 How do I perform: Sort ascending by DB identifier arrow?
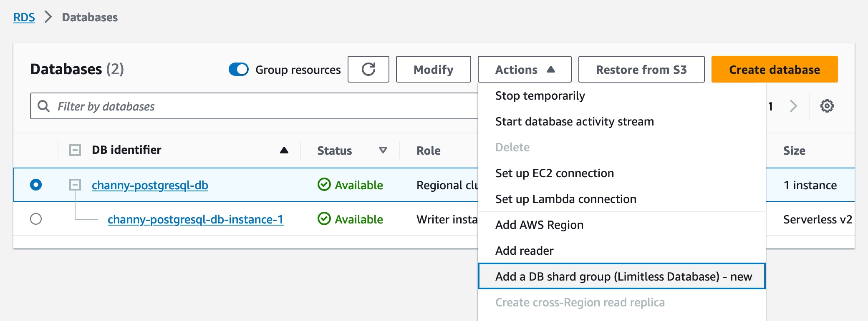[284, 150]
